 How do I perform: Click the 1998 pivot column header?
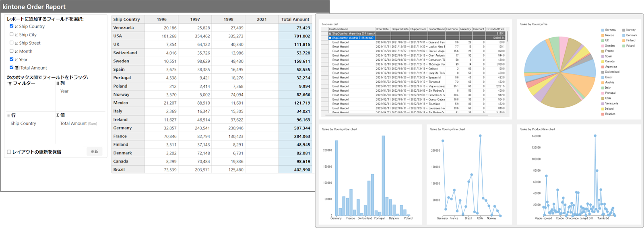coord(229,19)
